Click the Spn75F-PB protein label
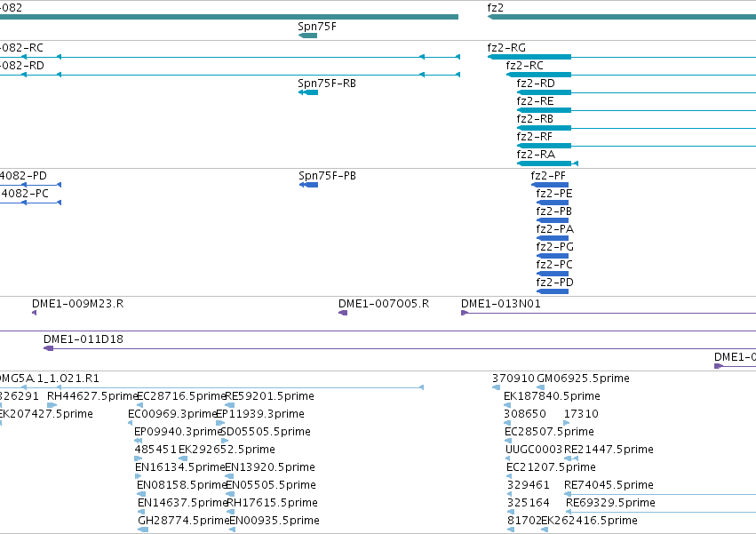This screenshot has height=534, width=756. (327, 176)
